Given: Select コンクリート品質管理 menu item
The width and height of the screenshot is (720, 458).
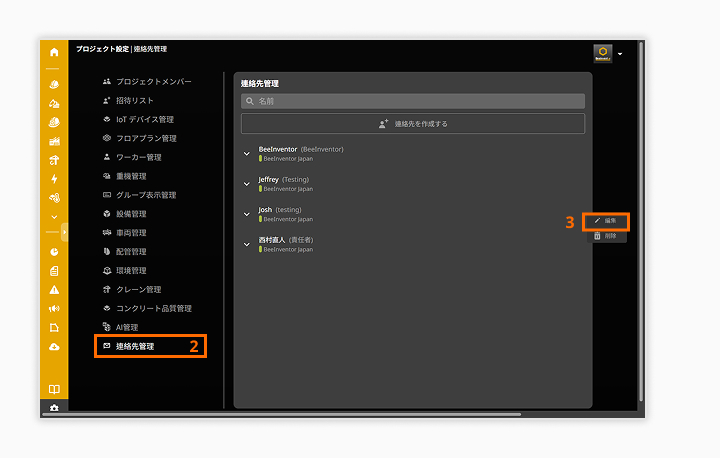Looking at the screenshot, I should [147, 308].
